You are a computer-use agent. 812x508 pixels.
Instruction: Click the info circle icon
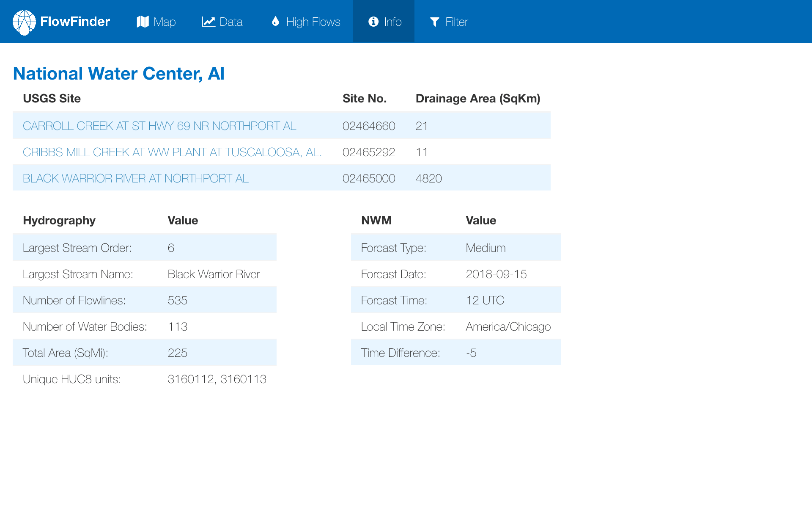373,22
